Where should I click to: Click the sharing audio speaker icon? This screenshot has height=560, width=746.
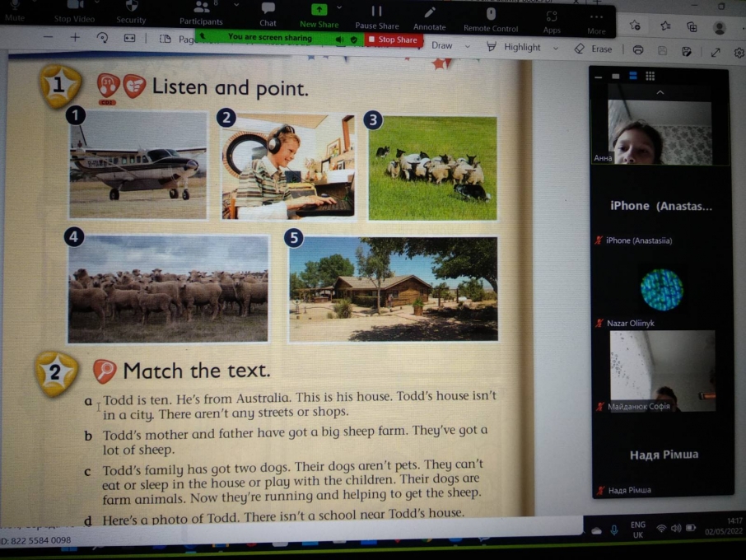point(339,40)
